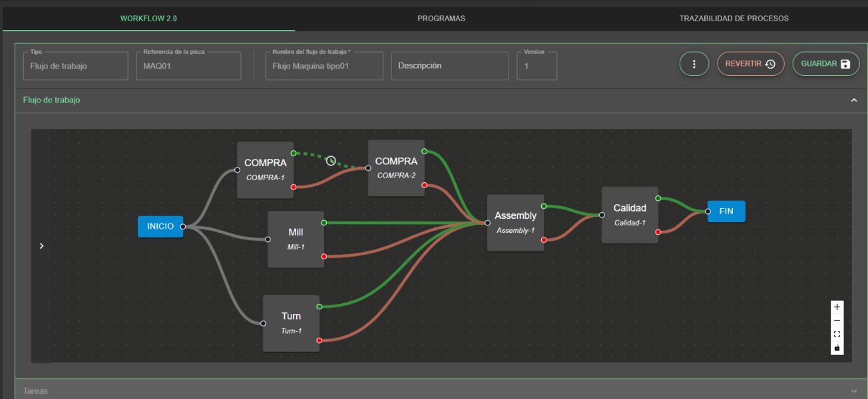Open the three-dot actions menu
This screenshot has width=868, height=399.
[x=694, y=63]
